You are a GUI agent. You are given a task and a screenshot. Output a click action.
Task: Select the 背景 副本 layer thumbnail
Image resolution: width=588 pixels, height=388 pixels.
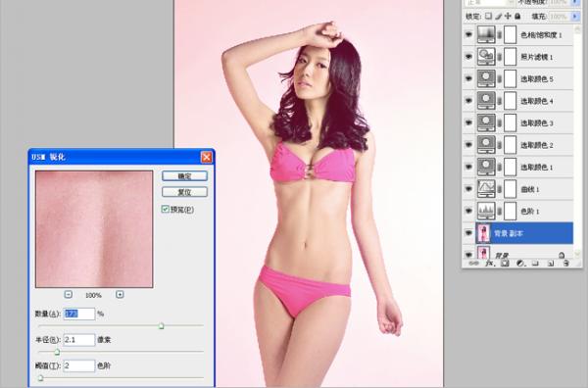pos(484,233)
